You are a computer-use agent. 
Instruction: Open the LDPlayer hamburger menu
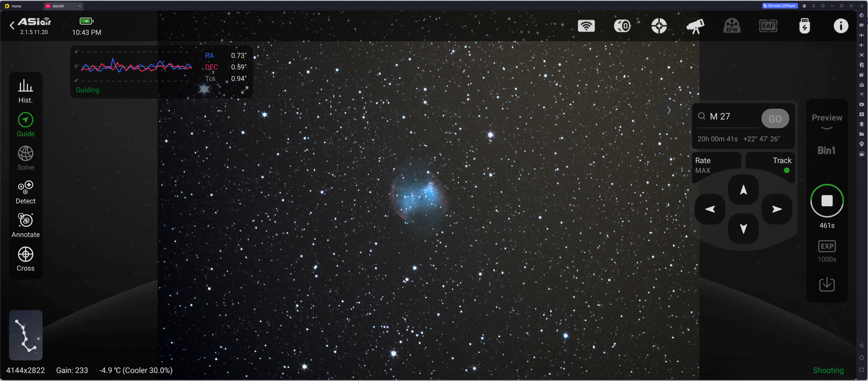(813, 6)
